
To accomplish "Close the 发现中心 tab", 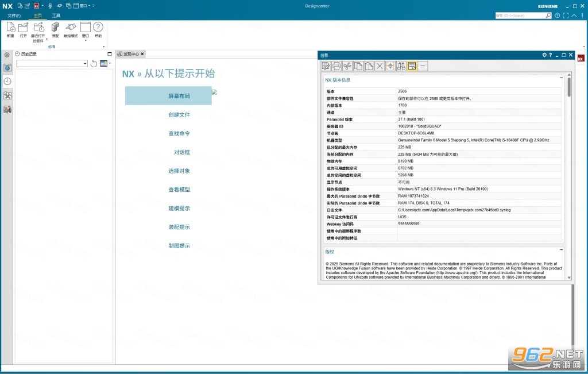I will (x=142, y=54).
